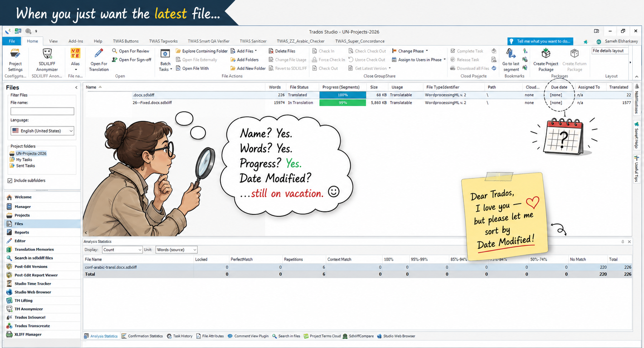The image size is (644, 348).
Task: Choose Open For Review
Action: 131,51
